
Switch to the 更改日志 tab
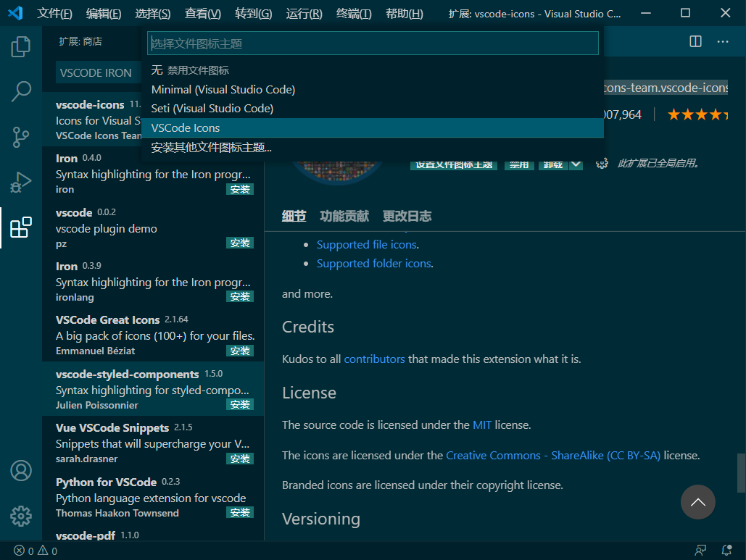407,217
